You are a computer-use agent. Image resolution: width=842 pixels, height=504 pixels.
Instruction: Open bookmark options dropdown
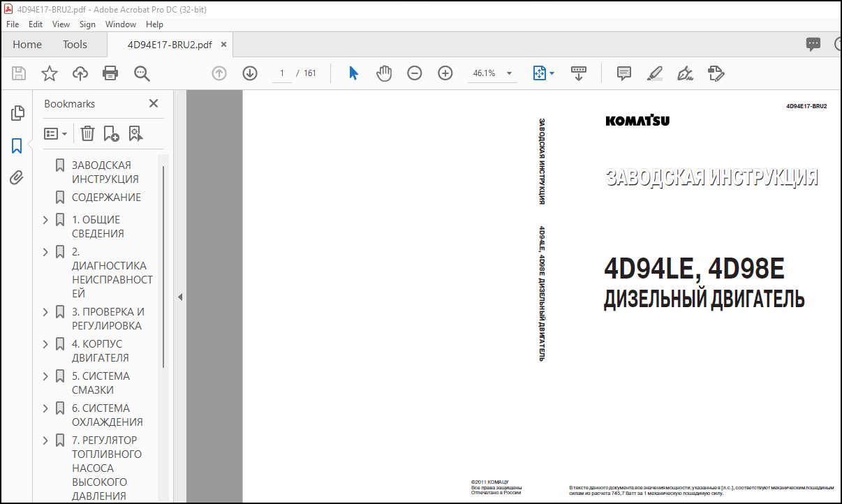[56, 133]
